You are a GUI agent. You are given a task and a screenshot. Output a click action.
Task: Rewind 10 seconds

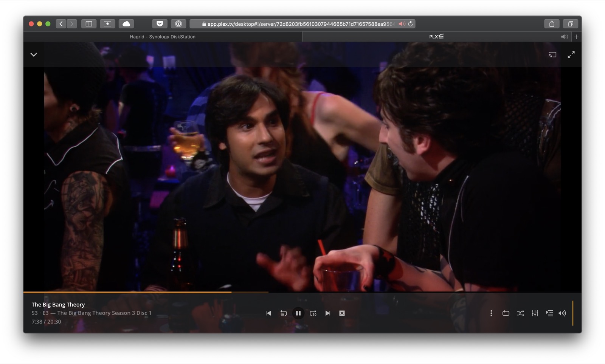pyautogui.click(x=283, y=313)
